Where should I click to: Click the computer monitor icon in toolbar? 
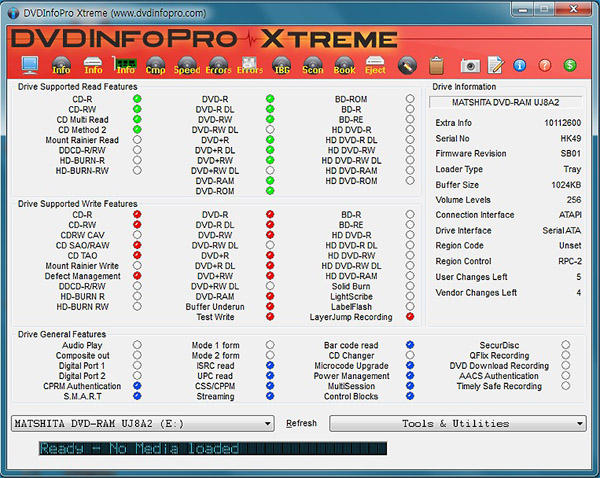coord(30,65)
